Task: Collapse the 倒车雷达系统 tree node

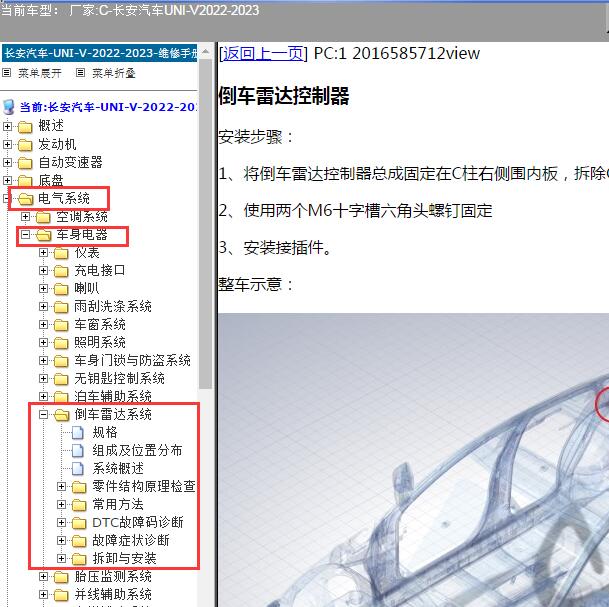Action: [x=44, y=415]
